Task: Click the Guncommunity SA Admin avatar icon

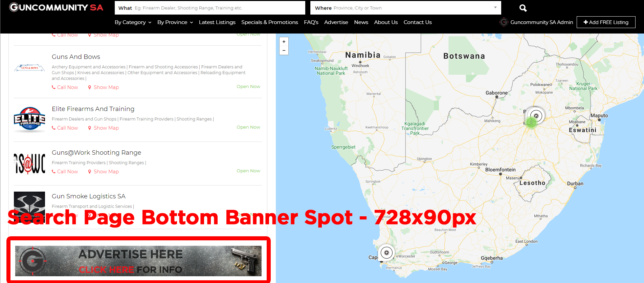Action: [x=504, y=22]
